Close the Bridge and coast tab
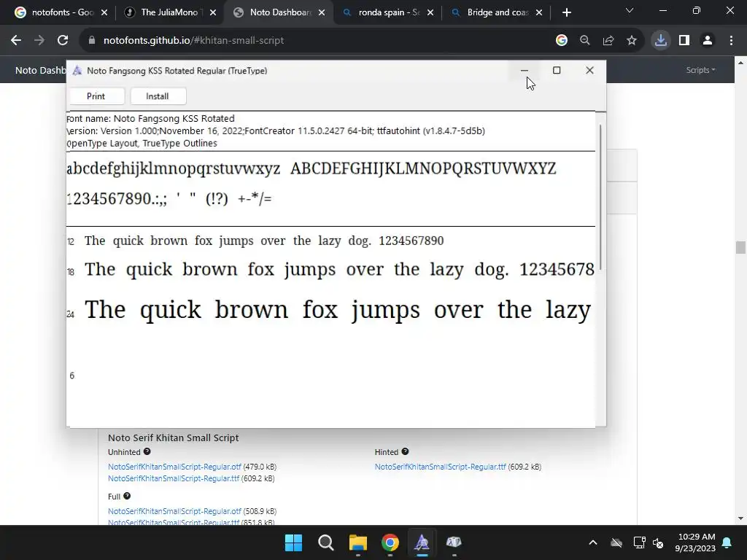The width and height of the screenshot is (747, 560). coord(539,12)
